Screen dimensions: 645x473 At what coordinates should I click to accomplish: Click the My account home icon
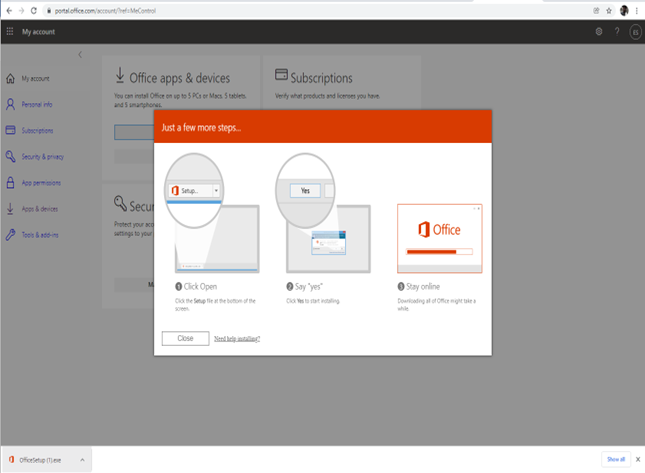(x=10, y=78)
